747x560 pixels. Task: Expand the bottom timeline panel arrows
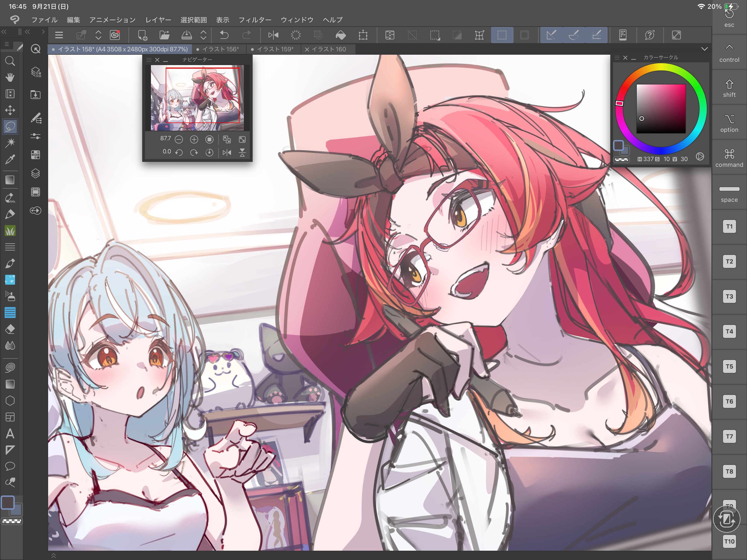(53, 556)
